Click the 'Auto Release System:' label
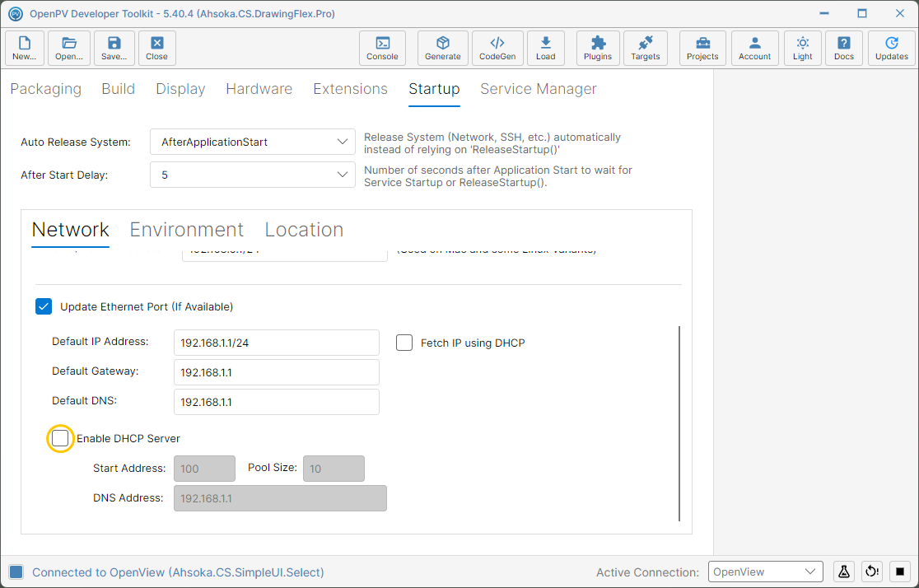Image resolution: width=919 pixels, height=588 pixels. coord(76,142)
